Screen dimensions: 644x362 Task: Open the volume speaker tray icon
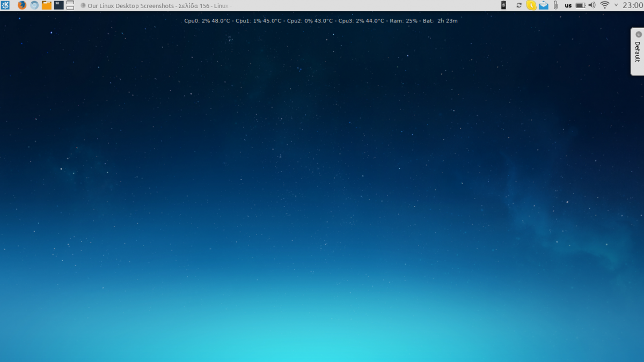click(x=592, y=5)
